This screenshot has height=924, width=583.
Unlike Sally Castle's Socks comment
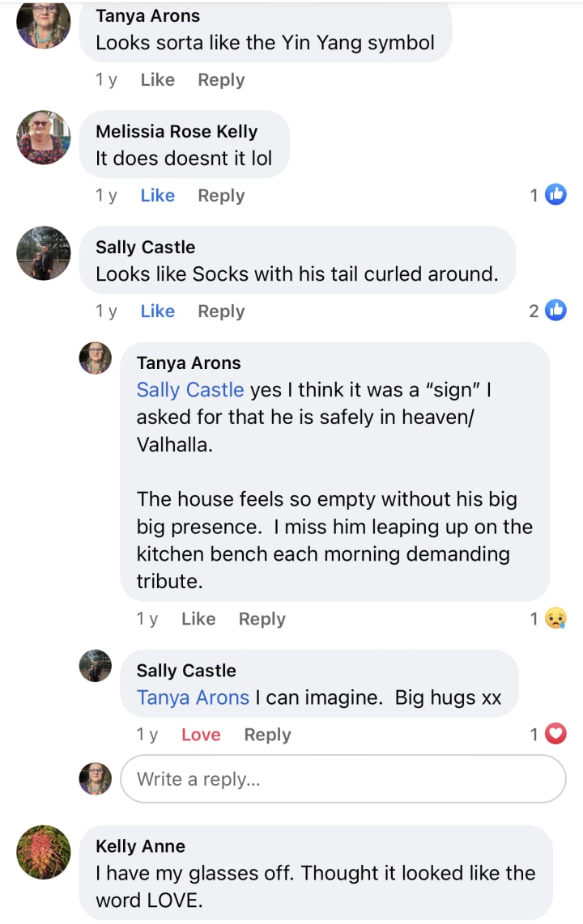[x=157, y=312]
